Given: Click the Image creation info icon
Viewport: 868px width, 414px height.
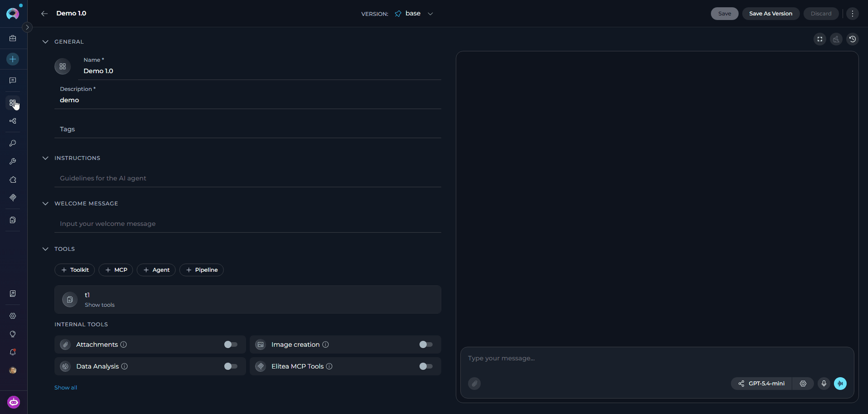Looking at the screenshot, I should [x=325, y=344].
